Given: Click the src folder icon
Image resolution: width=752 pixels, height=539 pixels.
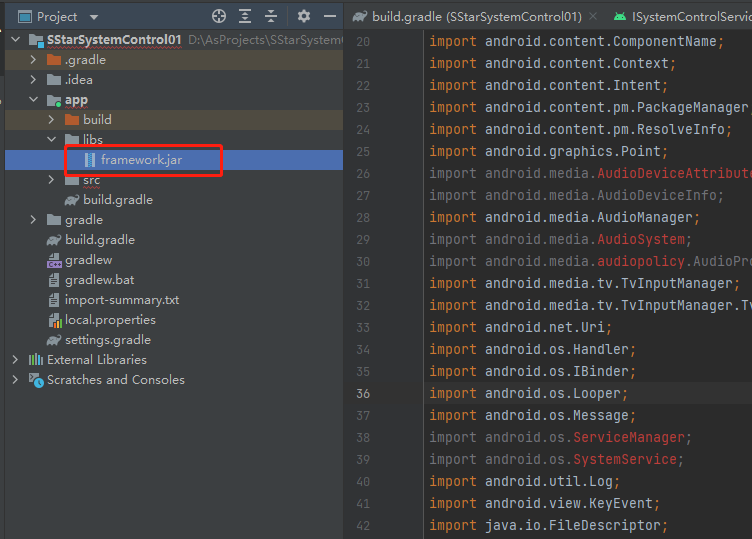Looking at the screenshot, I should (x=72, y=180).
